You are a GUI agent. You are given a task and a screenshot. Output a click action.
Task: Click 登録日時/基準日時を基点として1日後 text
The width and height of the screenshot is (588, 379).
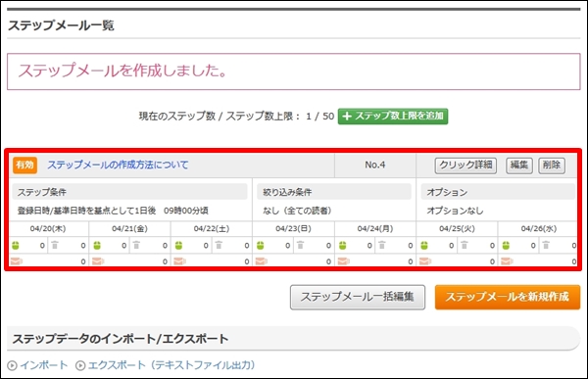tap(86, 211)
